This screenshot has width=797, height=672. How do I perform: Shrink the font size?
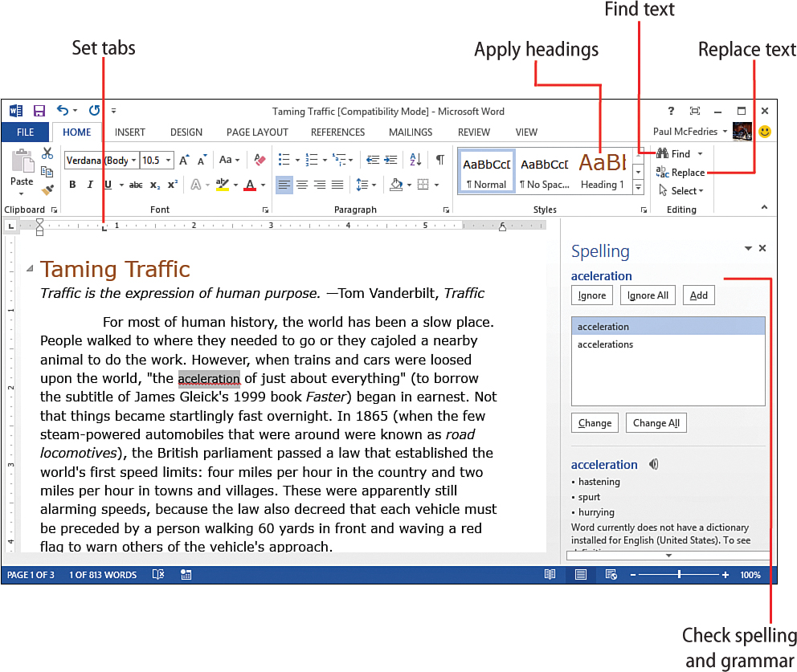pyautogui.click(x=202, y=160)
